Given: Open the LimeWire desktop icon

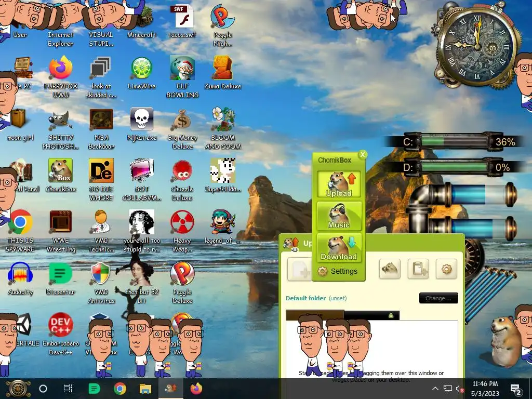Looking at the screenshot, I should [x=141, y=72].
